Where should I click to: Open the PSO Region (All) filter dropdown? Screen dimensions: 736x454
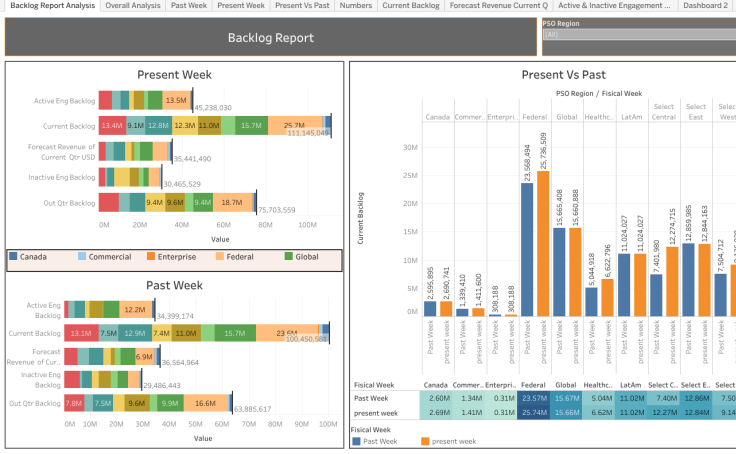click(639, 34)
